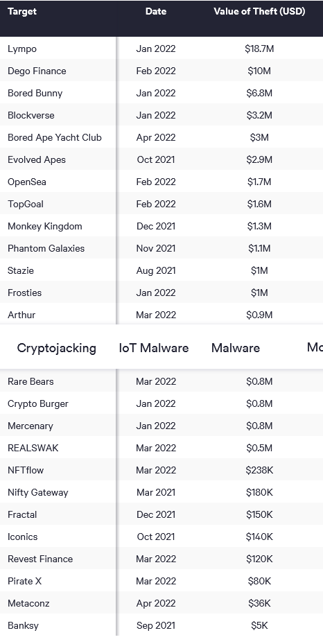The image size is (323, 644).
Task: Click the Banksy row name
Action: click(23, 625)
